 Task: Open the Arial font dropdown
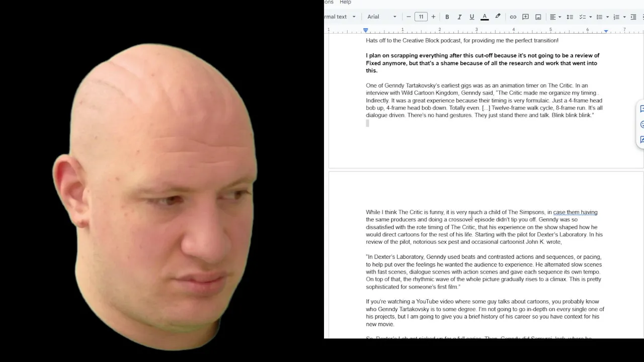click(x=381, y=17)
